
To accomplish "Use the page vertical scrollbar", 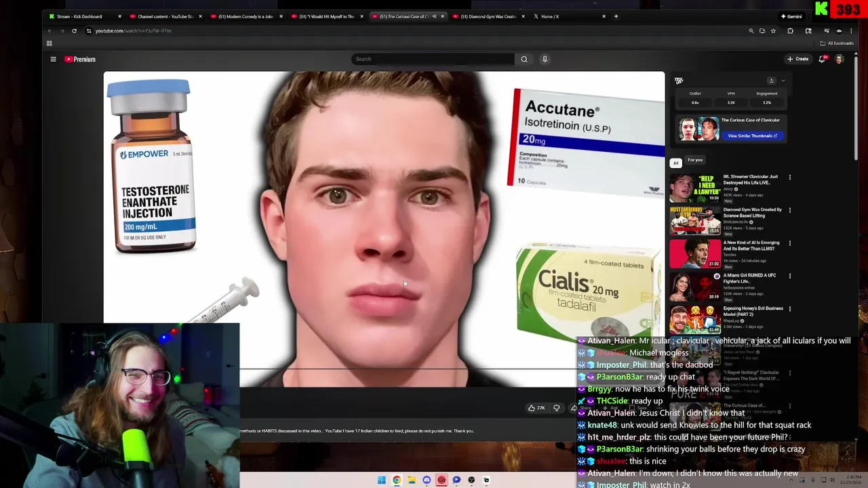I will point(856,108).
